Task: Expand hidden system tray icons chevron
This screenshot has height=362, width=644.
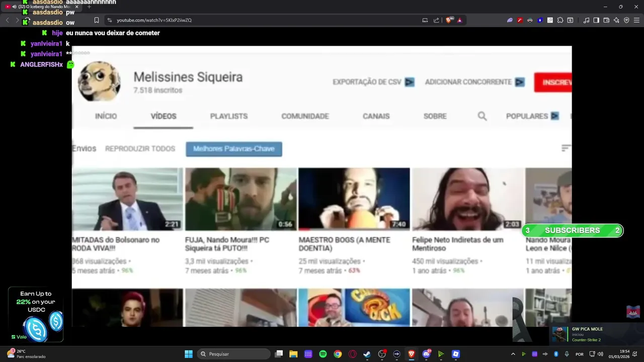Action: pos(513,354)
